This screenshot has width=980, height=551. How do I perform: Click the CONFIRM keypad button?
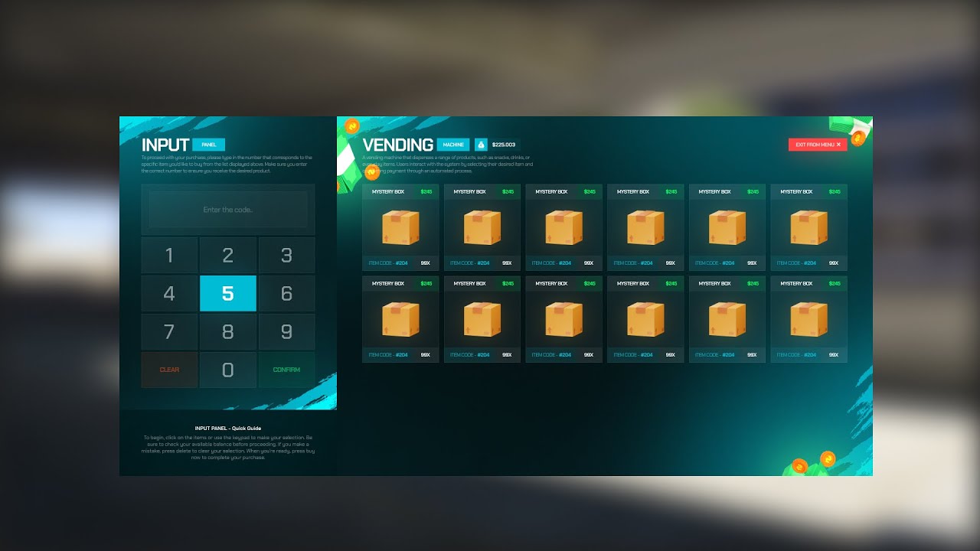click(286, 370)
